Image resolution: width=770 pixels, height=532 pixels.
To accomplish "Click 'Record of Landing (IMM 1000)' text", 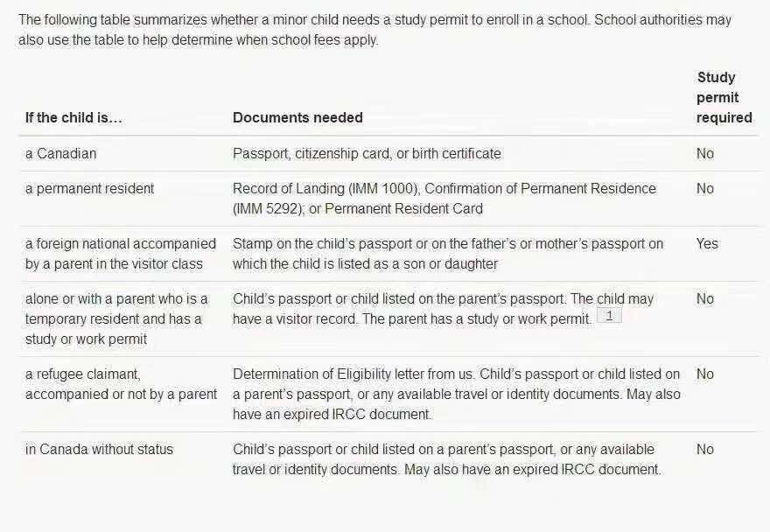I will tap(325, 188).
